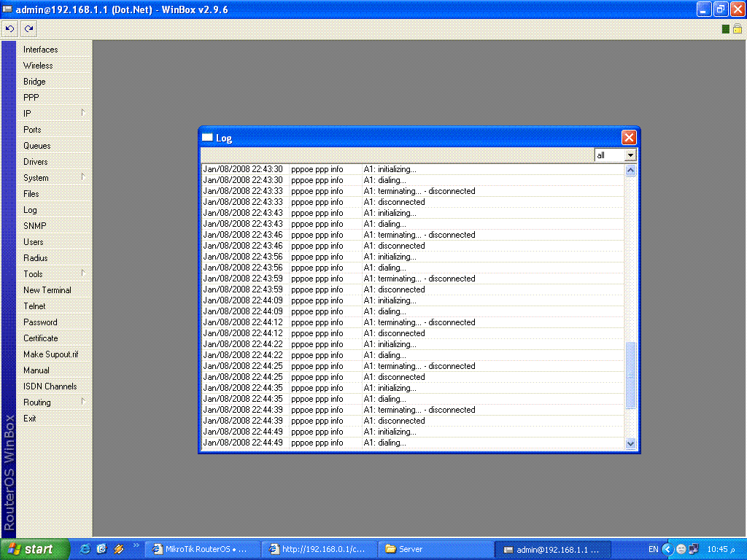Open the Ports menu item
747x560 pixels.
pos(54,130)
